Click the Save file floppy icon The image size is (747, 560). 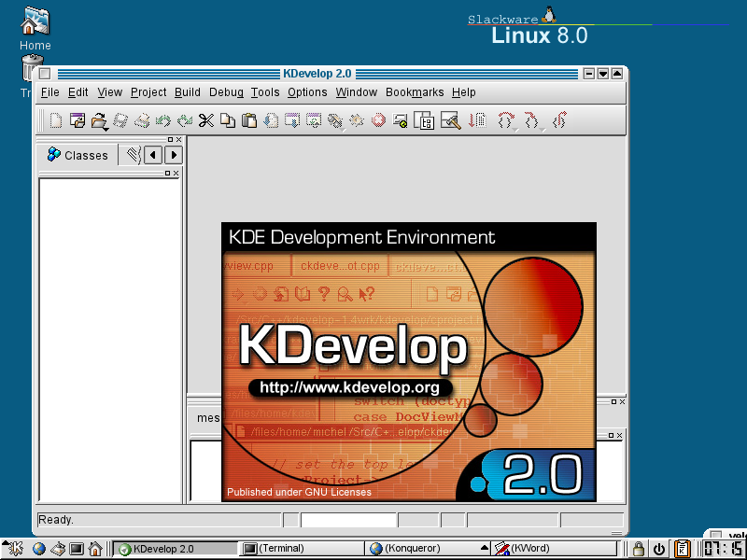coord(120,120)
